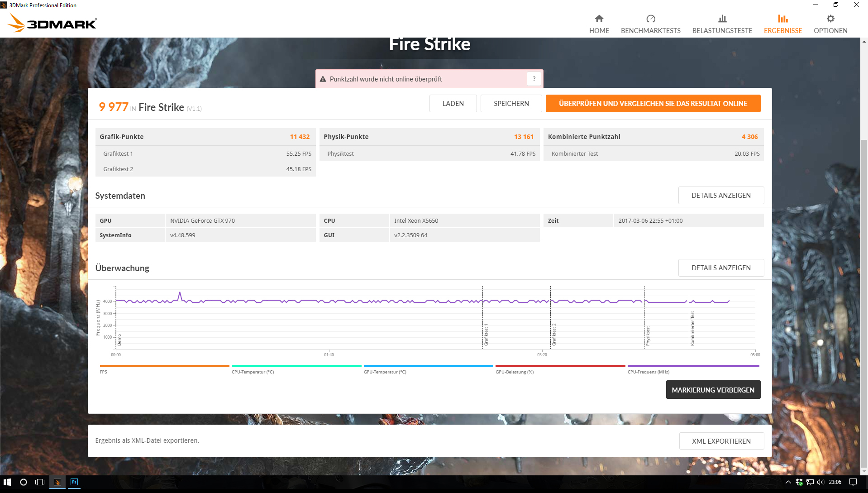This screenshot has height=493, width=868.
Task: Toggle the GPU-Belastung chart legend
Action: 560,369
